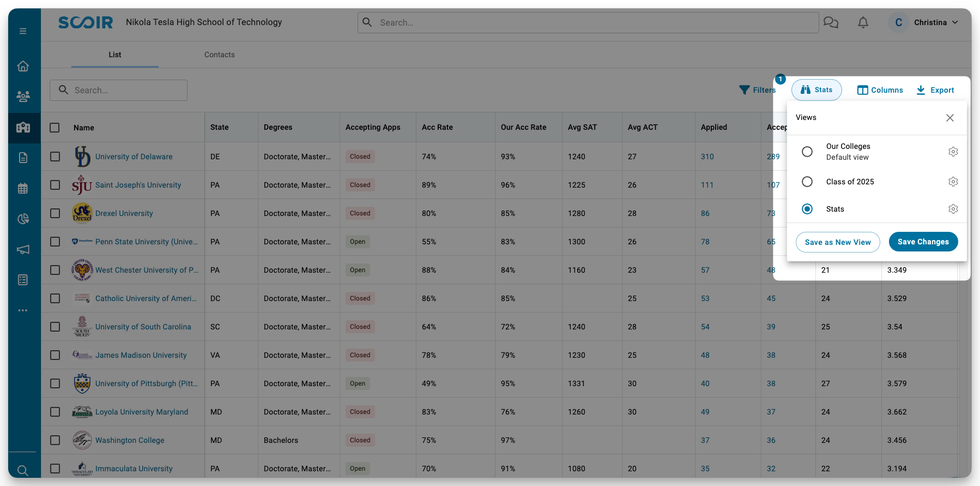This screenshot has width=980, height=486.
Task: Click the college list search field
Action: pyautogui.click(x=118, y=90)
